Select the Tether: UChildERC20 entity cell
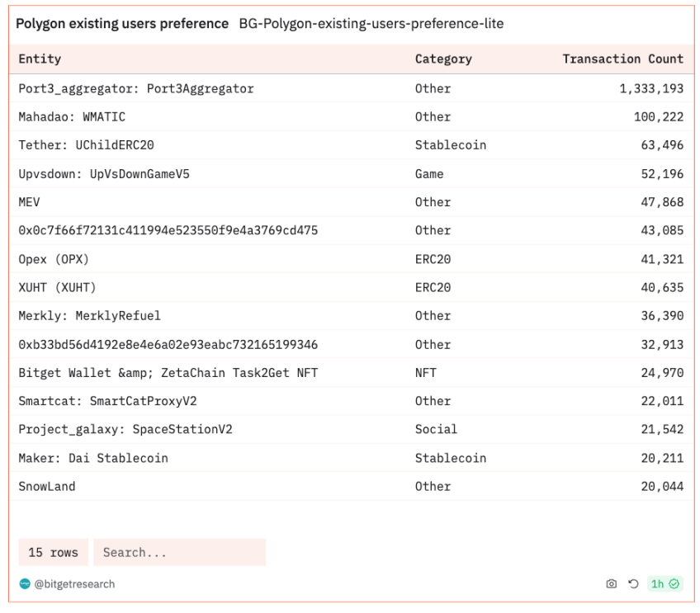700x613 pixels. (x=86, y=145)
